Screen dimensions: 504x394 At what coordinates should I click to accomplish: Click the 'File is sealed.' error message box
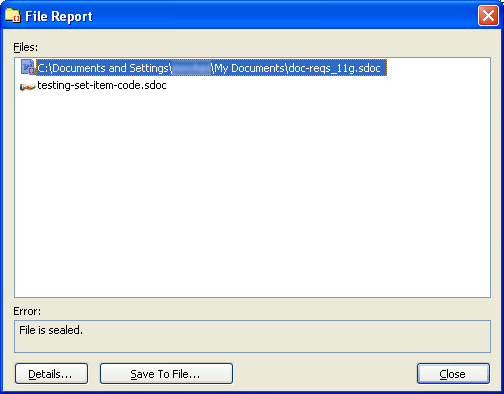(x=252, y=336)
